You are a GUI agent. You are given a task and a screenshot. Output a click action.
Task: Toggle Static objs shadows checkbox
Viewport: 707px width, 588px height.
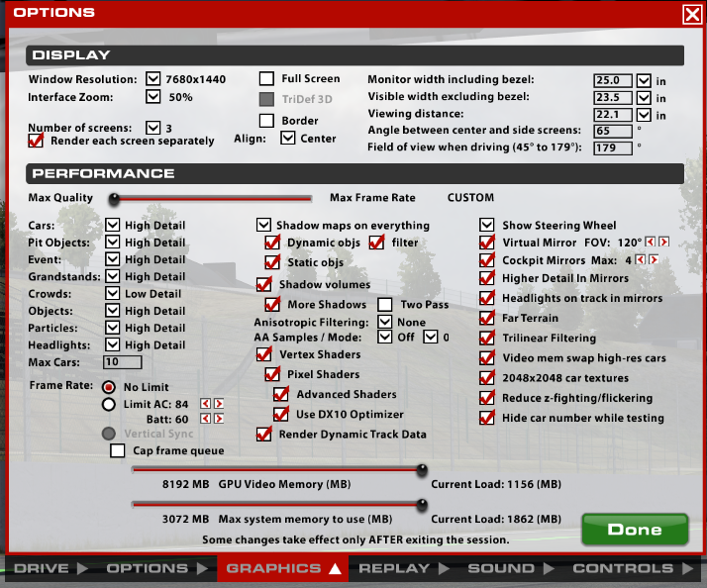tap(272, 262)
